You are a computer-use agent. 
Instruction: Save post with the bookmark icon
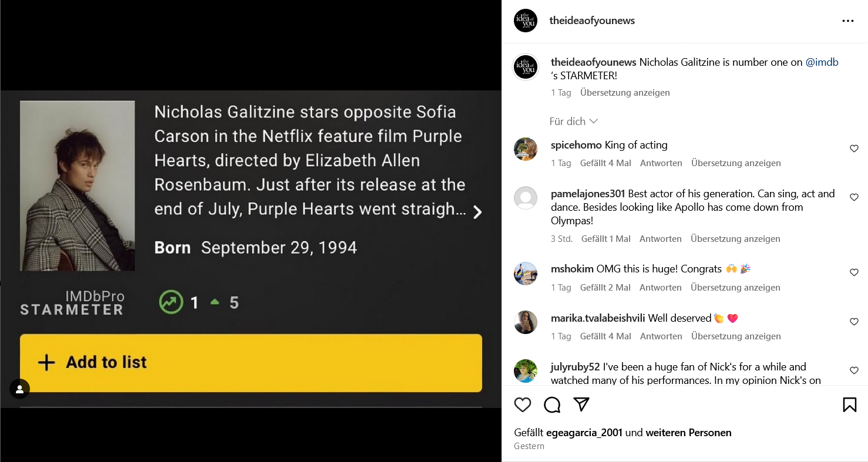tap(849, 404)
